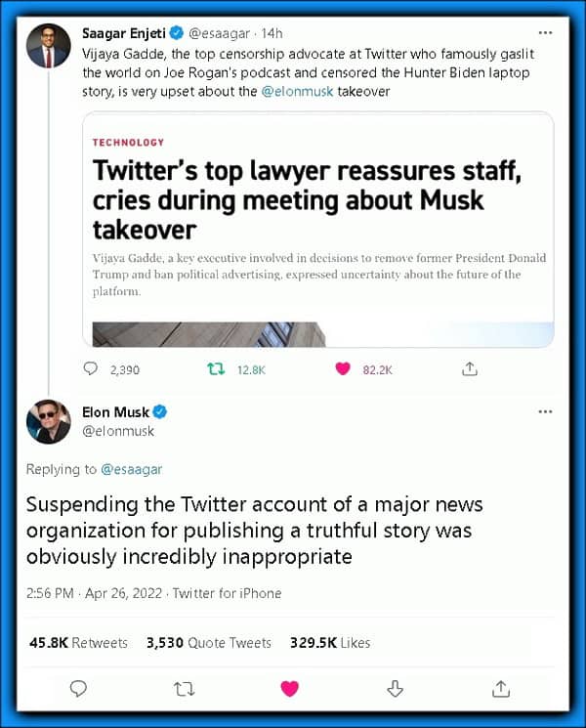Like Saagar's tweet showing 82.2K hearts
The height and width of the screenshot is (728, 586).
[343, 368]
